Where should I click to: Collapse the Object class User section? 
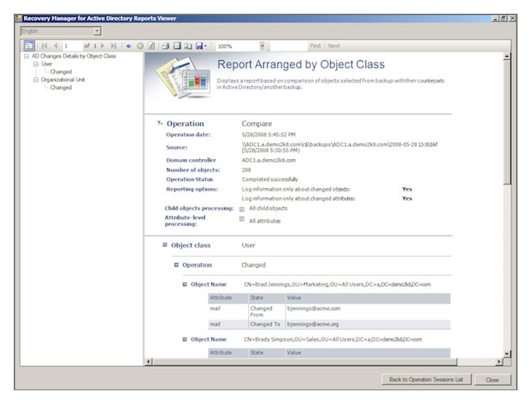(x=165, y=244)
